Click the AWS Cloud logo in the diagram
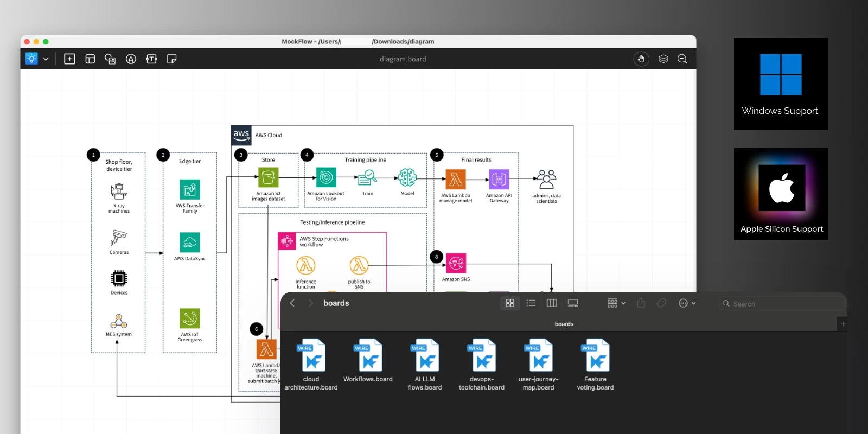Image resolution: width=868 pixels, height=434 pixels. tap(241, 135)
